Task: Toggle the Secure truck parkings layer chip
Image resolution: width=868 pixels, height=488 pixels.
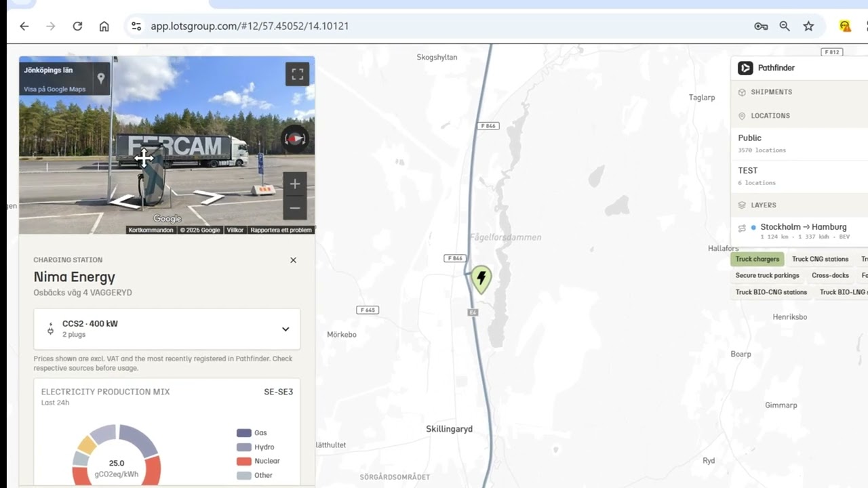Action: point(768,276)
